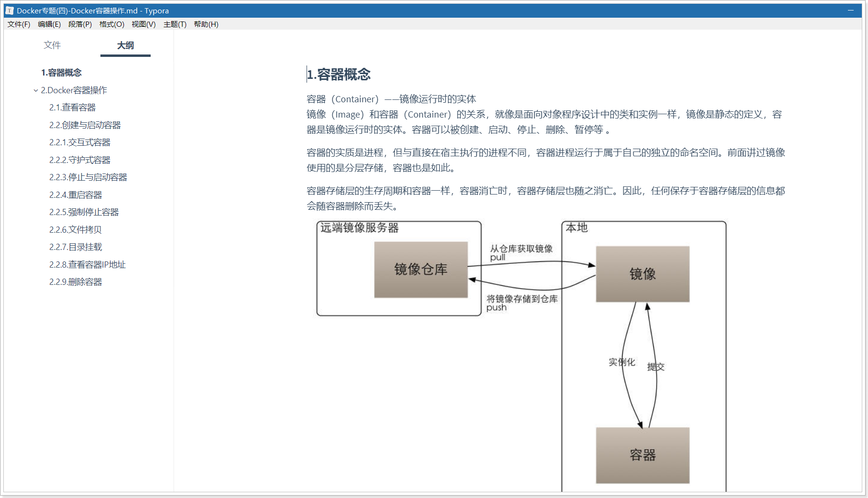
Task: Click the Typora app icon in title bar
Action: pos(10,11)
